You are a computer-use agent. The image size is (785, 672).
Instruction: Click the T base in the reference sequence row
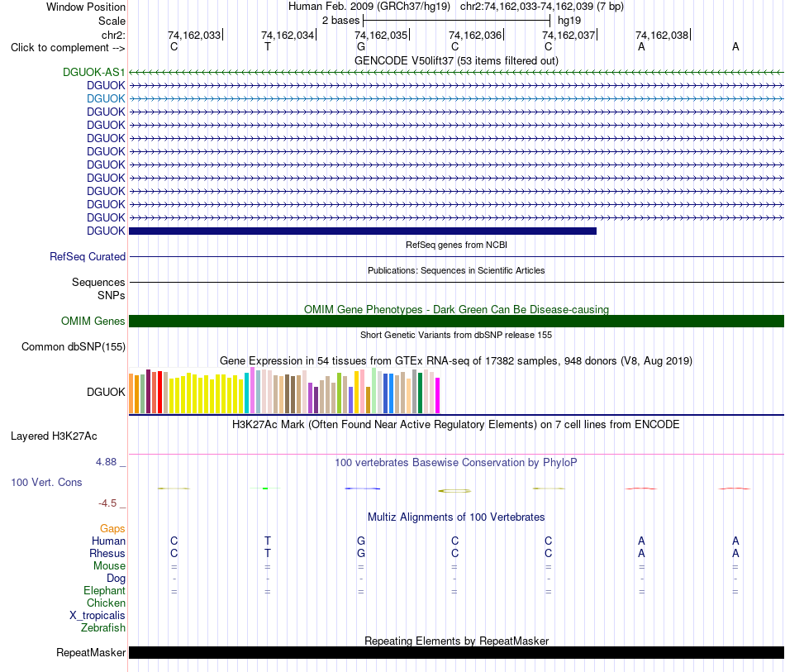[x=268, y=46]
